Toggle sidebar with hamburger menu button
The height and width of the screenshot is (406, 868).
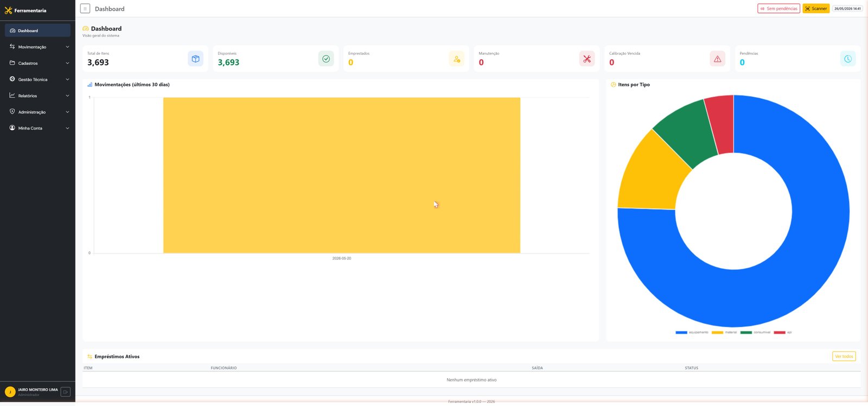point(85,9)
